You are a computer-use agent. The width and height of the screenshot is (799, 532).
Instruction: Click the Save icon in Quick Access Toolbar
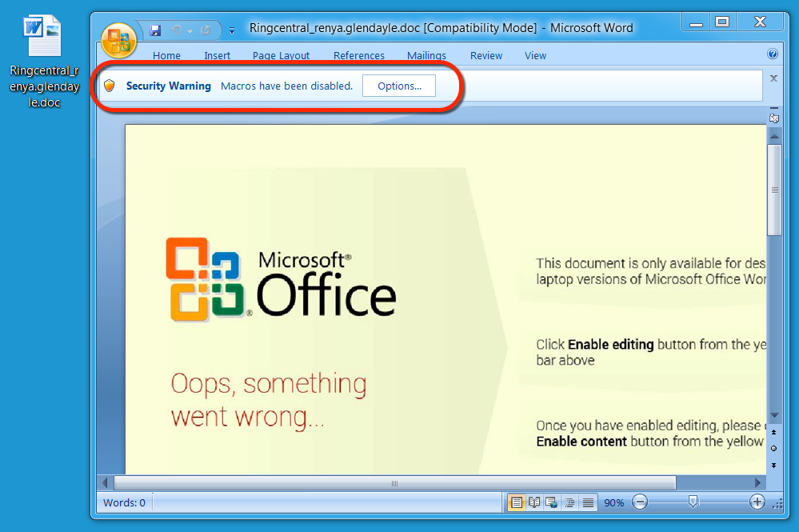(x=156, y=30)
